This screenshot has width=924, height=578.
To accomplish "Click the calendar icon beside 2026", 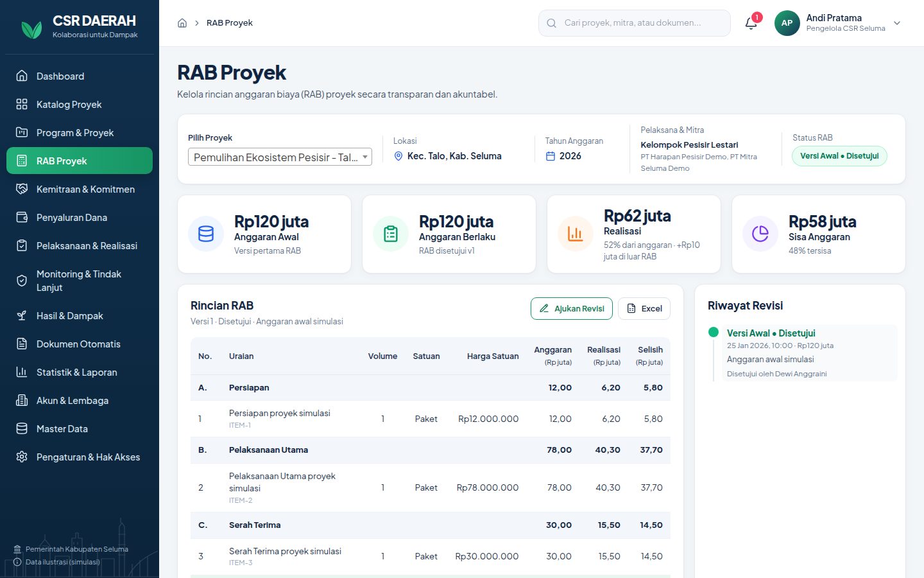I will [551, 156].
